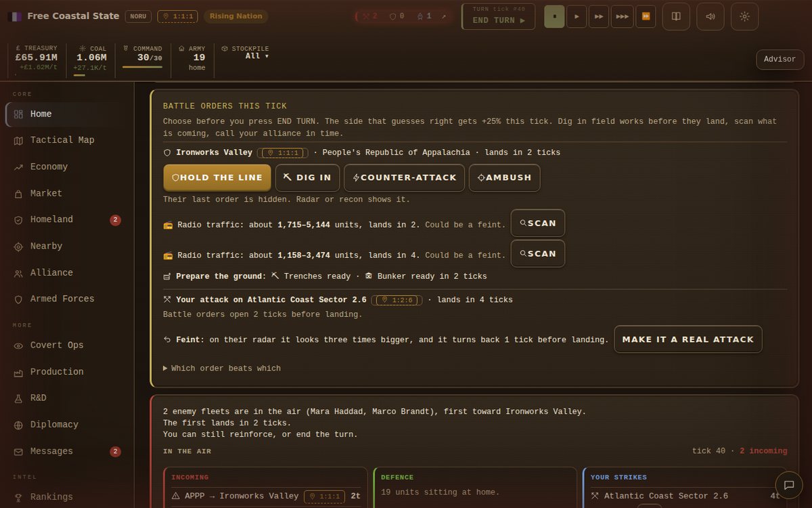The height and width of the screenshot is (508, 812).
Task: Click the shield counter showing 0
Action: pyautogui.click(x=397, y=16)
